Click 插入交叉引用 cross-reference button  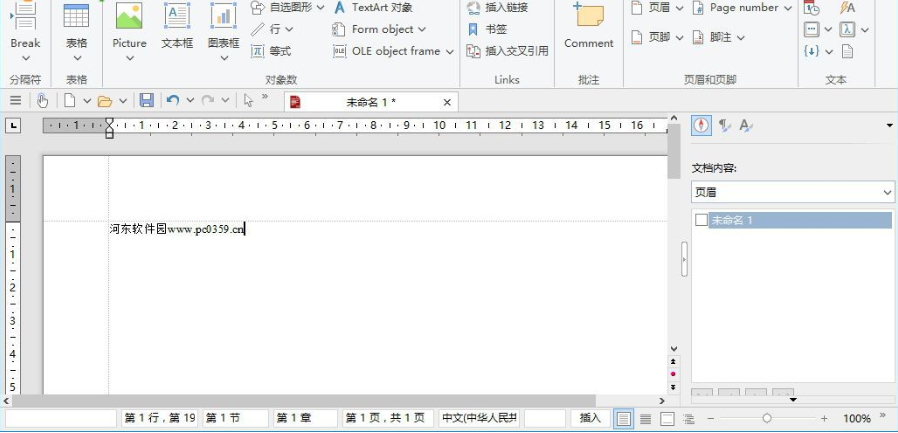[508, 51]
